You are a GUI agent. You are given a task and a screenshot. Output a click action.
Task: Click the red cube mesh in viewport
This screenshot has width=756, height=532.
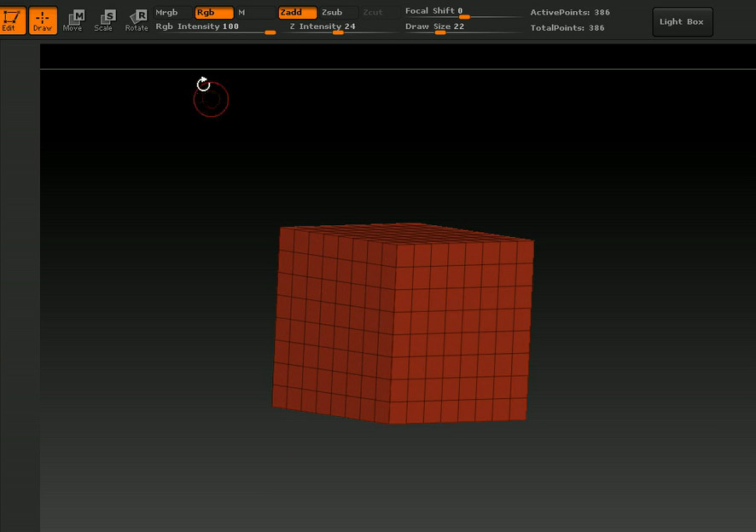pos(403,323)
